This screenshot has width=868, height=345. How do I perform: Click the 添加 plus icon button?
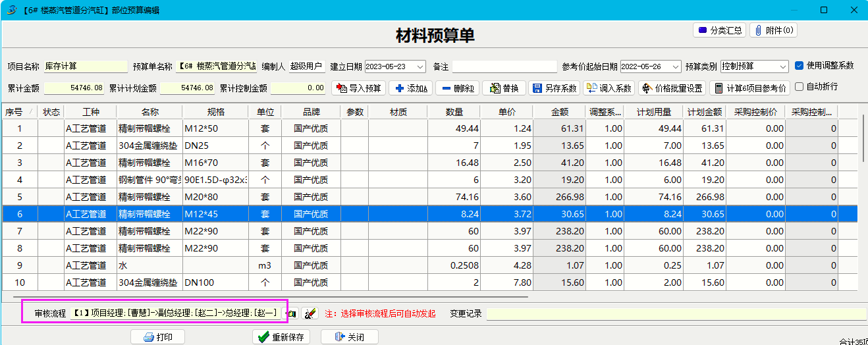coord(410,88)
